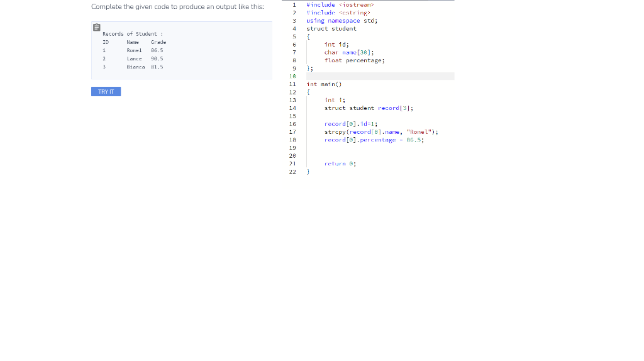
Task: Click the 'Grade' column header in output
Action: [158, 42]
